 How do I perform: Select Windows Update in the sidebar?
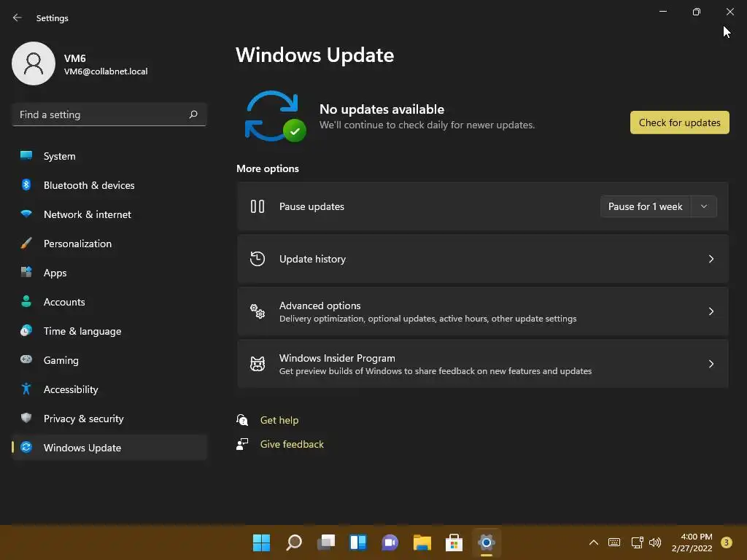pos(109,448)
